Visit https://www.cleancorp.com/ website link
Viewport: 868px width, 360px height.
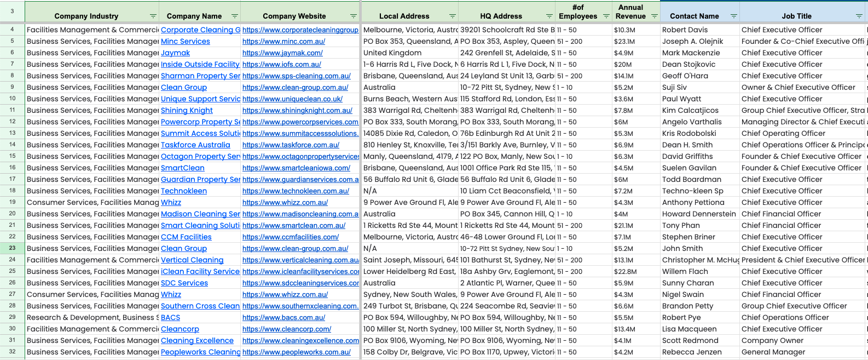coord(287,329)
